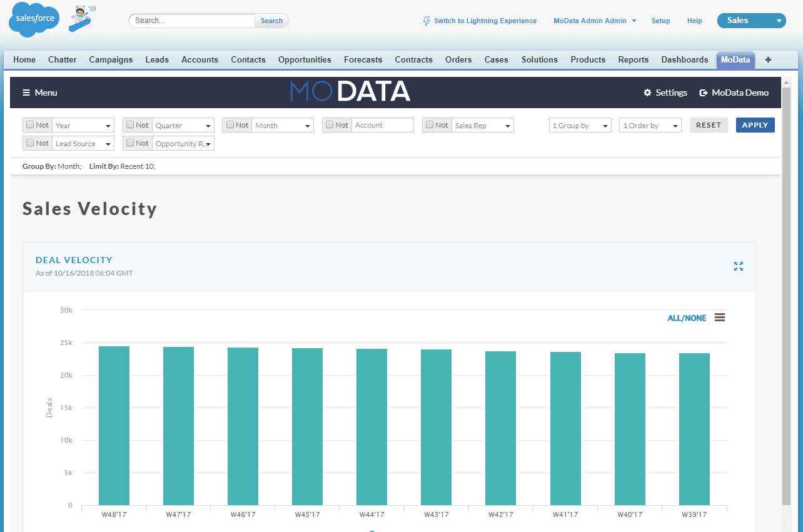This screenshot has width=803, height=532.
Task: Open the Sales app switcher dropdown
Action: (x=751, y=21)
